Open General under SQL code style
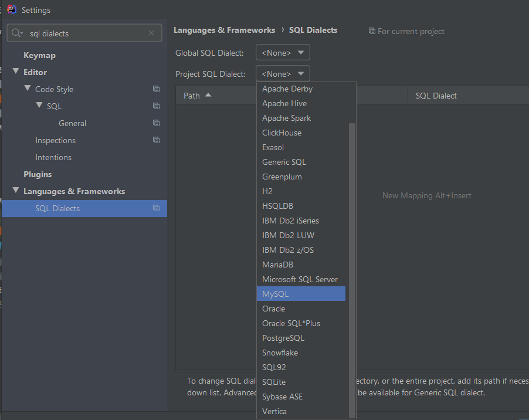Image resolution: width=529 pixels, height=420 pixels. point(72,123)
